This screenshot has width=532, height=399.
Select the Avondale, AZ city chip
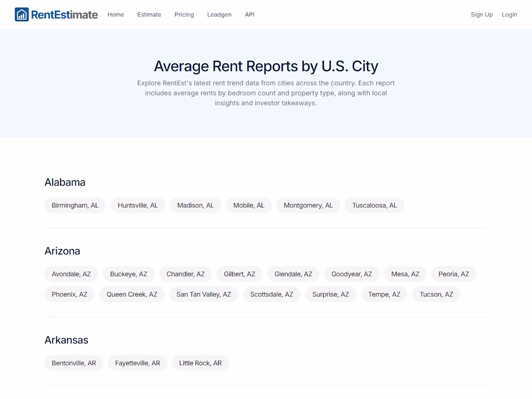coord(71,274)
